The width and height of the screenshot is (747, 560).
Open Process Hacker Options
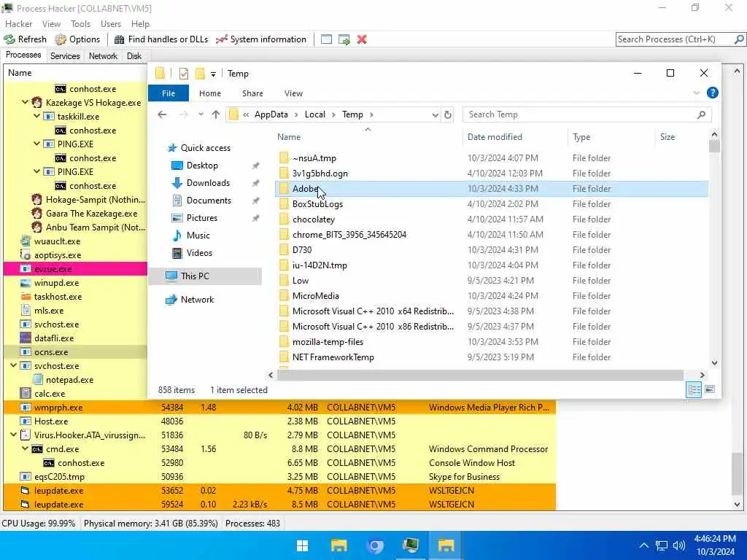77,39
